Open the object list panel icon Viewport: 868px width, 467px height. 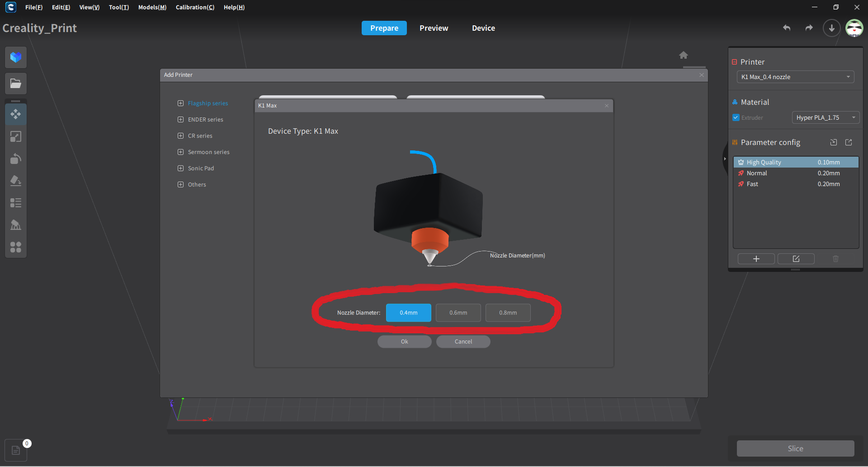click(16, 203)
